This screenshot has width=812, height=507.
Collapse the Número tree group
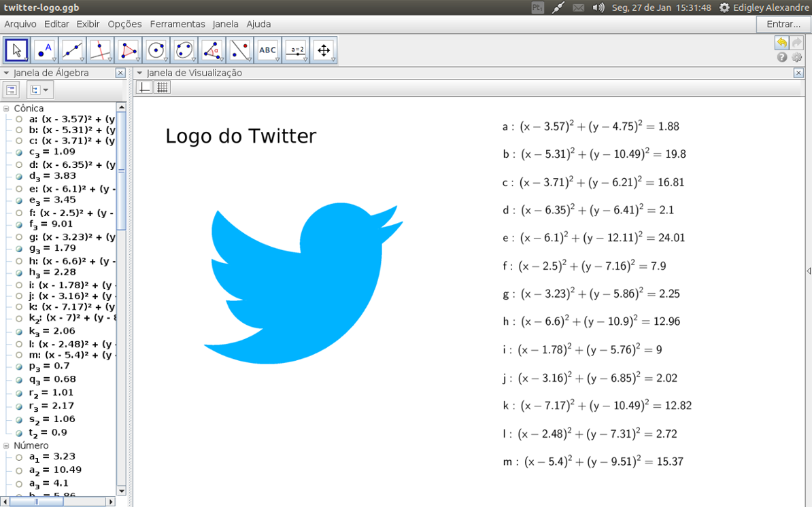(x=6, y=445)
